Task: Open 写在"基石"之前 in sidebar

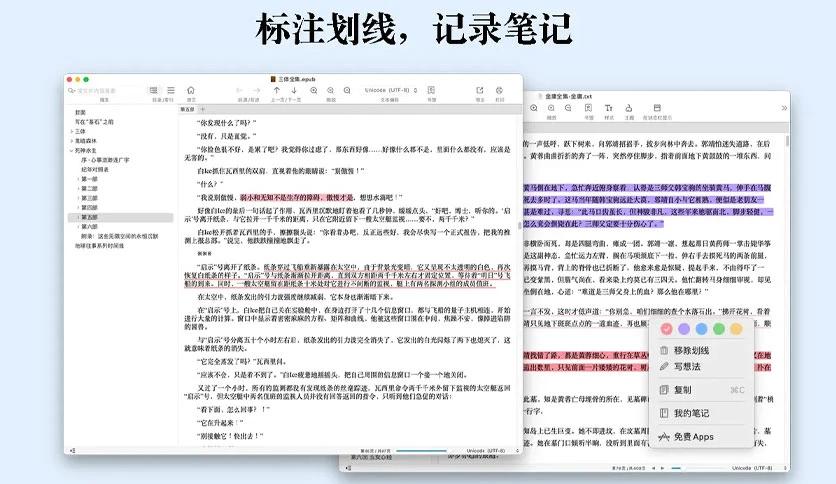Action: [x=94, y=122]
